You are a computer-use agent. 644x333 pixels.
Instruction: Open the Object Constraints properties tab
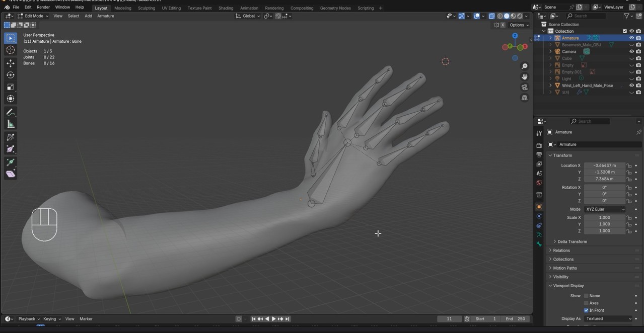pyautogui.click(x=539, y=226)
